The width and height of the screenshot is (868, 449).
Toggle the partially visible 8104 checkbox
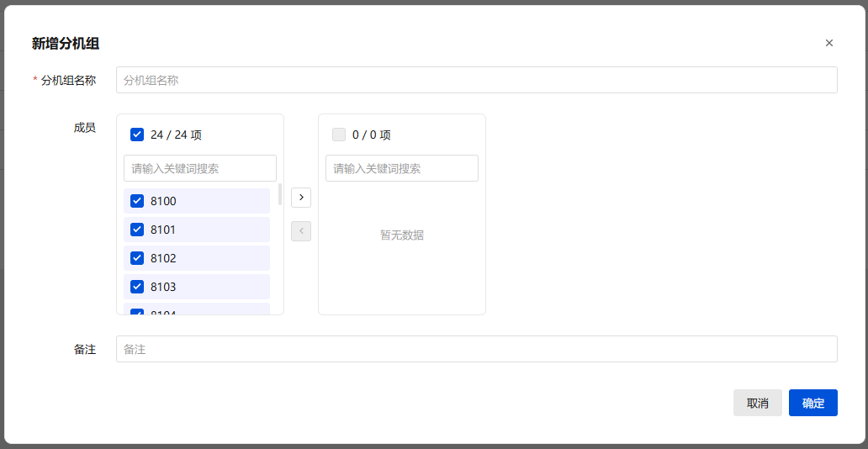(137, 312)
